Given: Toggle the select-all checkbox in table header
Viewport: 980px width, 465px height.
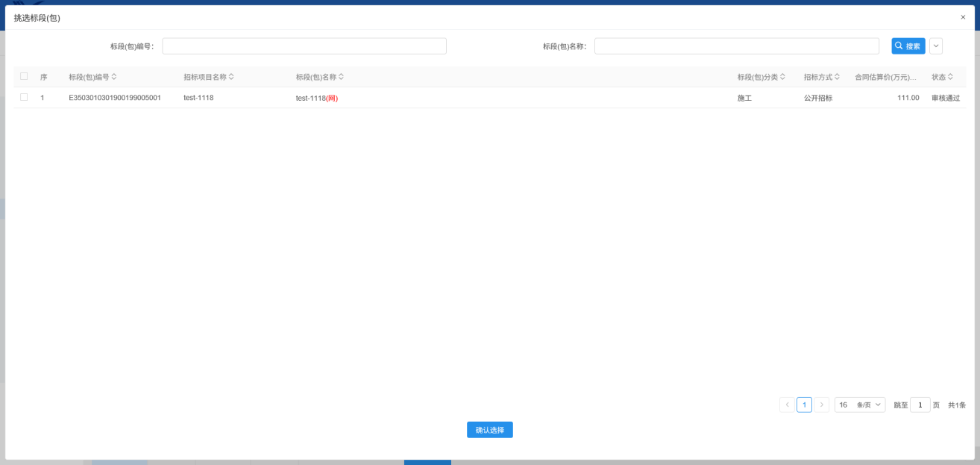Looking at the screenshot, I should click(24, 76).
